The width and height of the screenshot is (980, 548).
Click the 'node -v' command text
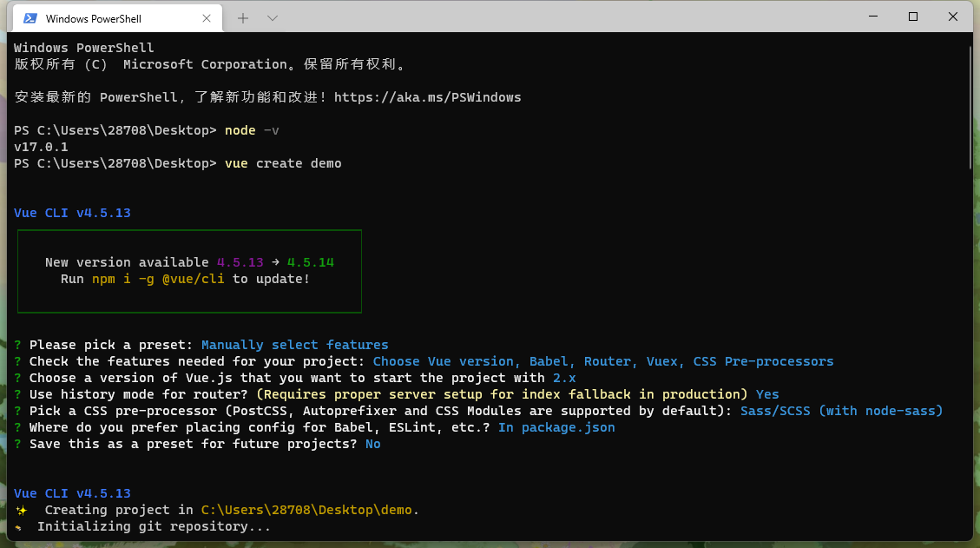tap(252, 131)
